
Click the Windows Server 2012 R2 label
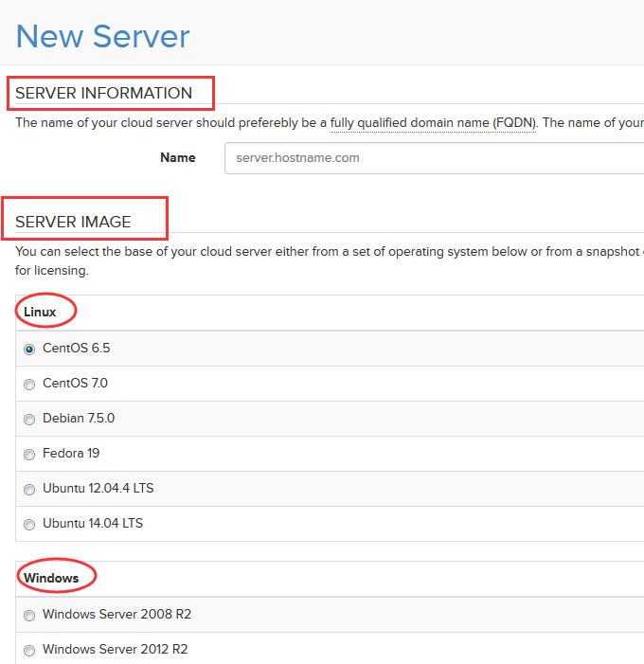[x=116, y=649]
